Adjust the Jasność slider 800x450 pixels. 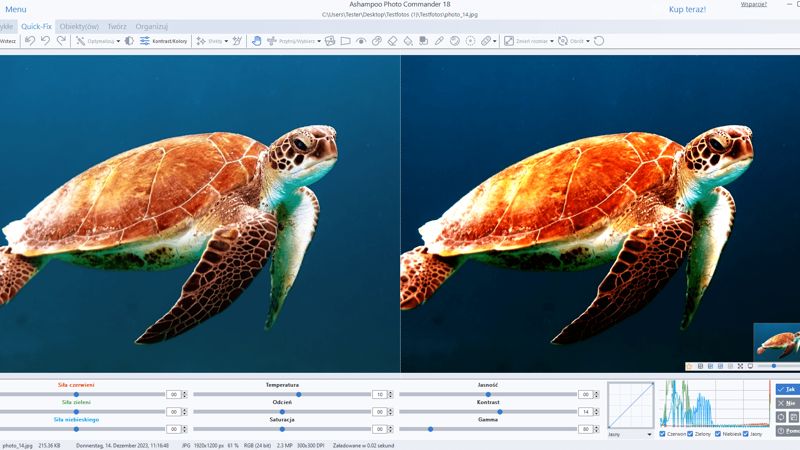[488, 394]
